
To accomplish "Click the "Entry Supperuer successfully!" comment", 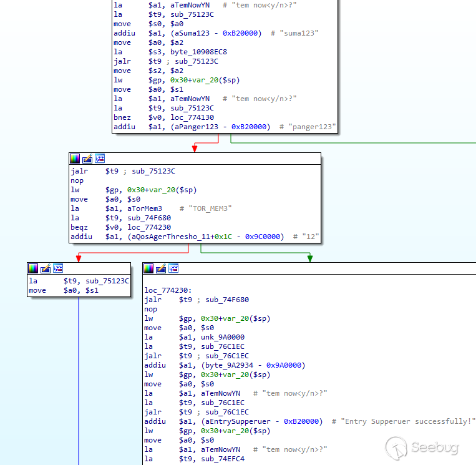I will (408, 421).
